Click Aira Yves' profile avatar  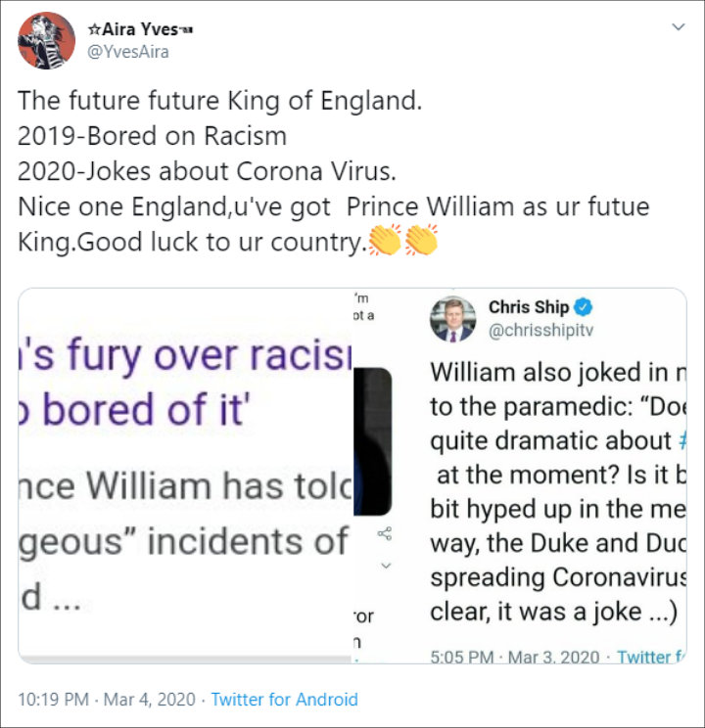46,40
